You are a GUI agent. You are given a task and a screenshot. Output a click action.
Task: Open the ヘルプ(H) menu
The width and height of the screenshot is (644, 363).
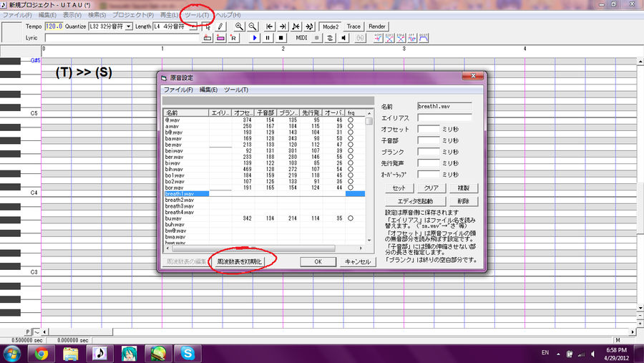(228, 15)
